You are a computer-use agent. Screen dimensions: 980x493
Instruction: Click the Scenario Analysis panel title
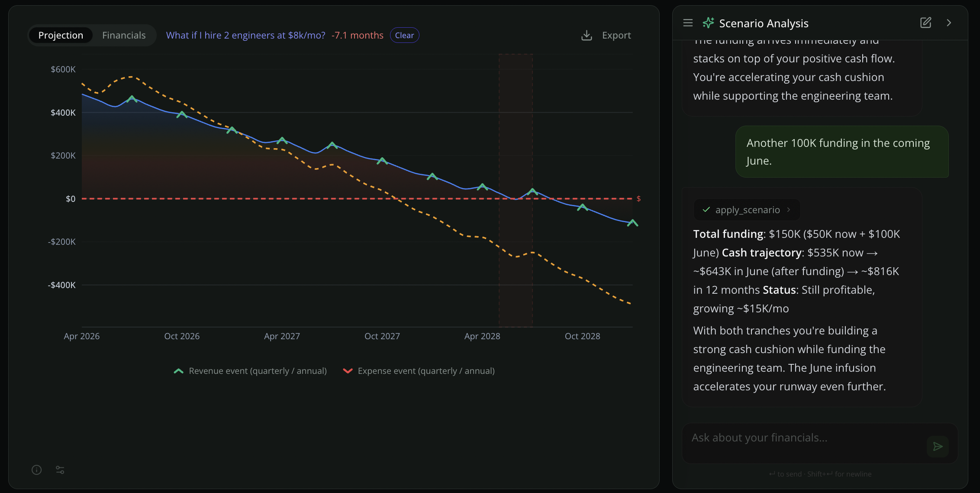pos(764,23)
